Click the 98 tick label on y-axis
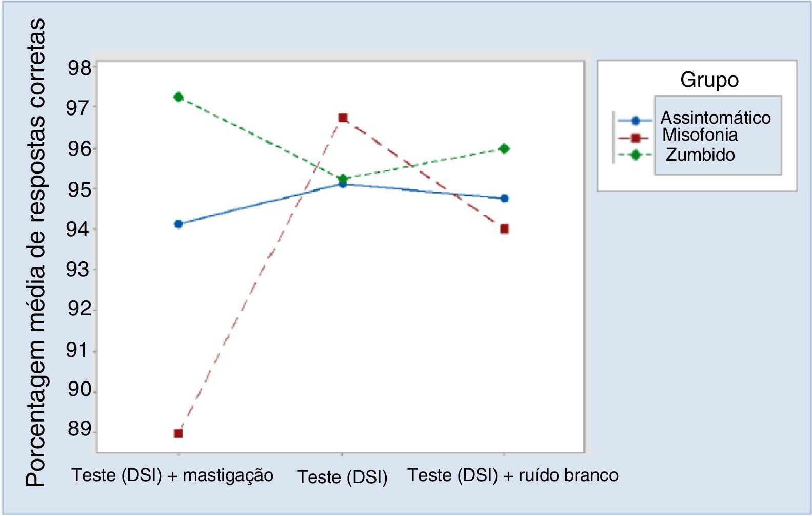The height and width of the screenshot is (516, 812). [80, 68]
